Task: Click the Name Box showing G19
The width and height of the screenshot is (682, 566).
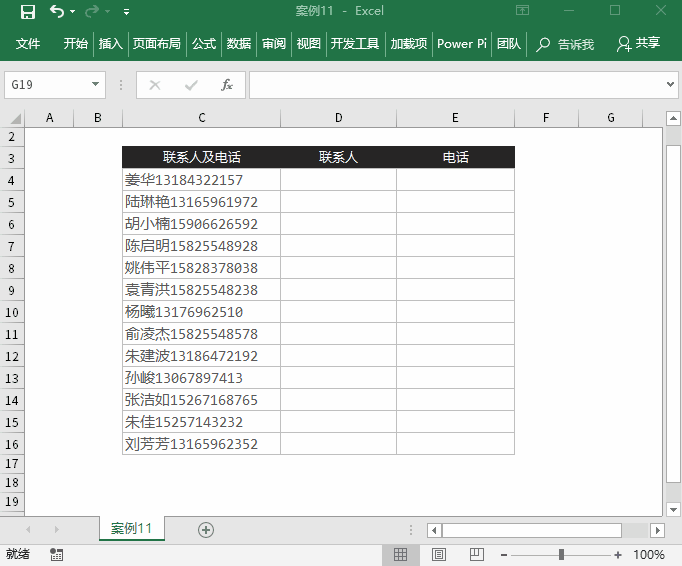Action: pyautogui.click(x=47, y=84)
